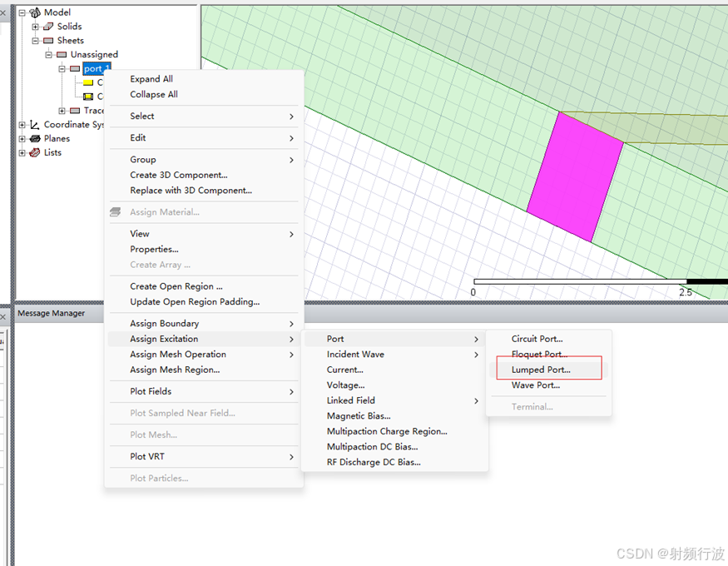This screenshot has width=728, height=566.
Task: Open Properties from context menu
Action: tap(205, 250)
